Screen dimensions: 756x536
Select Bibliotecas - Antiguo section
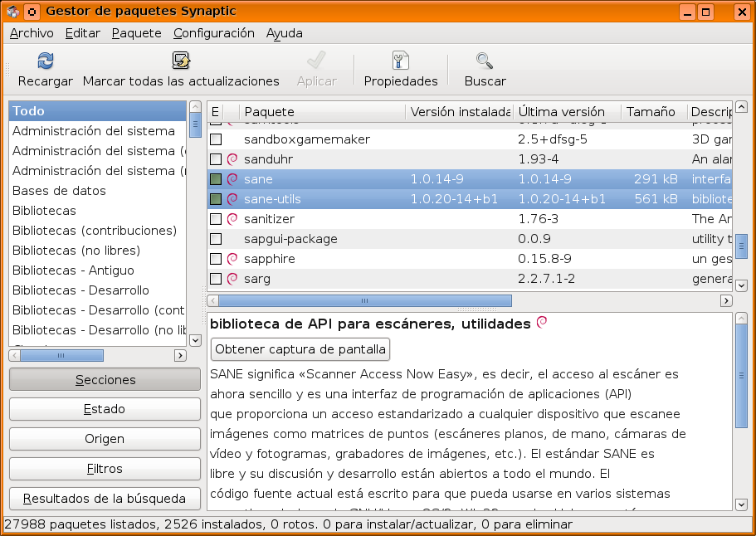tap(97, 270)
